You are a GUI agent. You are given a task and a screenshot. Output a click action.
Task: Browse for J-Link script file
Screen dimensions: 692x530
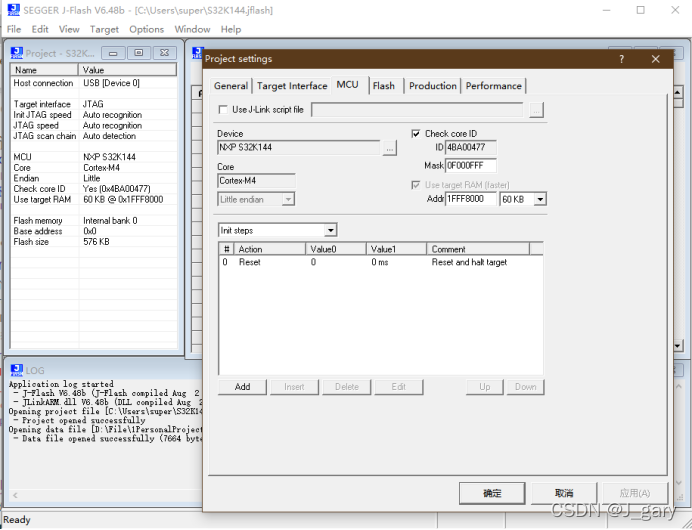pyautogui.click(x=536, y=110)
